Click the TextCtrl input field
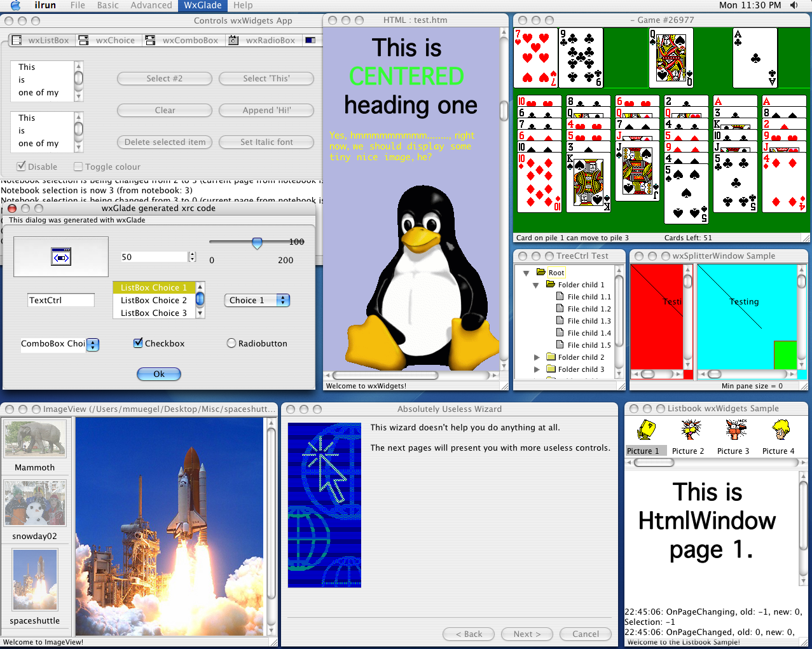The image size is (812, 649). click(x=61, y=300)
